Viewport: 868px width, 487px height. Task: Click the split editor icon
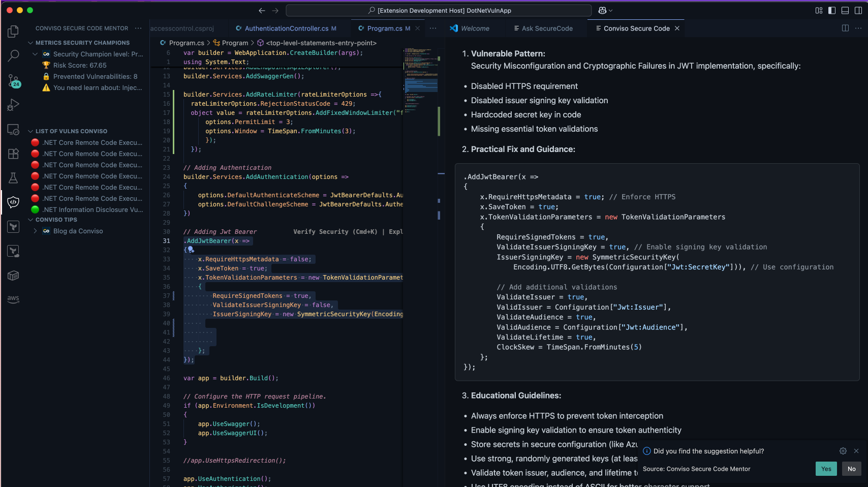pyautogui.click(x=845, y=28)
